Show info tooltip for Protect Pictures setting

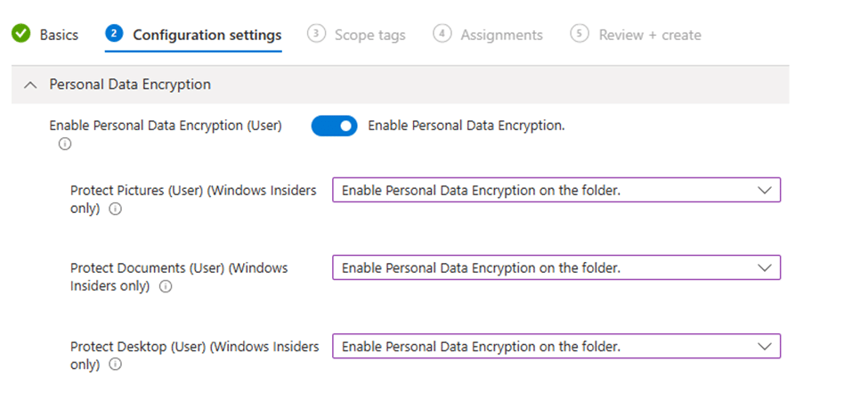(x=115, y=209)
